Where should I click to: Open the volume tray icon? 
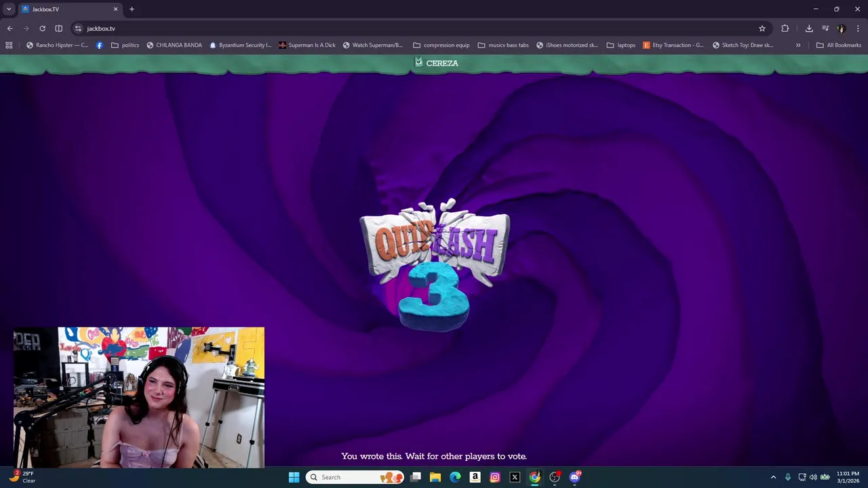pos(813,477)
